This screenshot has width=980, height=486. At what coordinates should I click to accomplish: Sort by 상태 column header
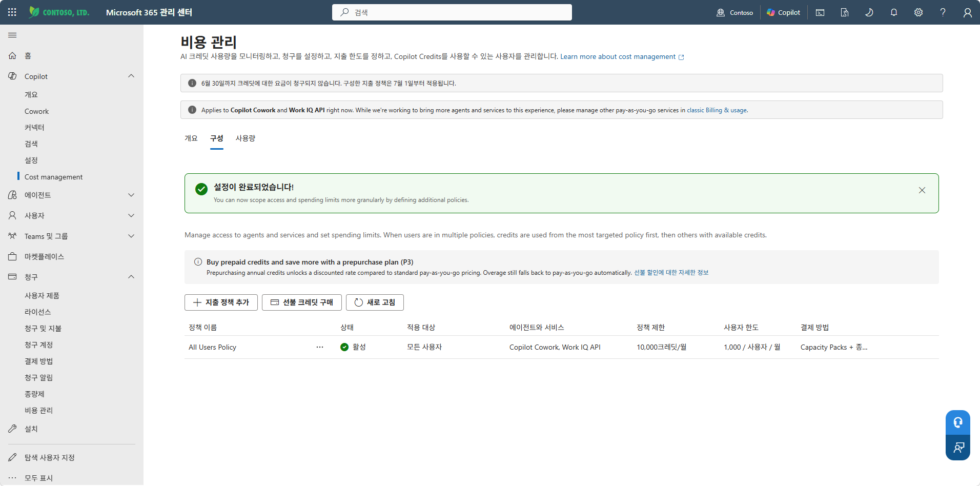347,327
